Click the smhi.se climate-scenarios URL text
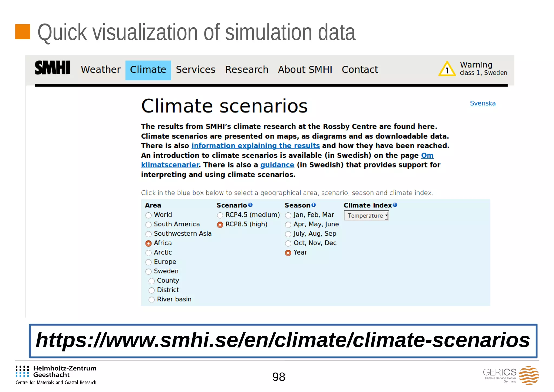Image resolution: width=554 pixels, height=392 pixels. pos(283,340)
